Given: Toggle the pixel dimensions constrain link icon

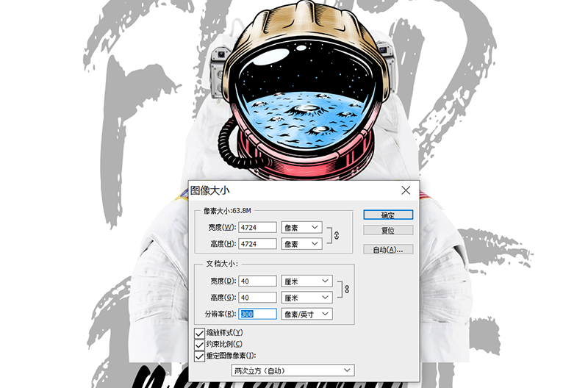Looking at the screenshot, I should tap(337, 235).
